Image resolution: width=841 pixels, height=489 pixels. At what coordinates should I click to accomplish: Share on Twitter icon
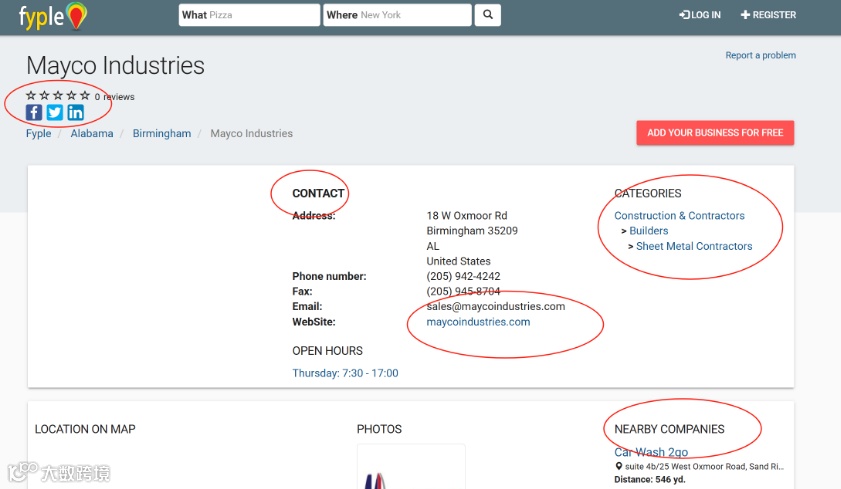55,112
